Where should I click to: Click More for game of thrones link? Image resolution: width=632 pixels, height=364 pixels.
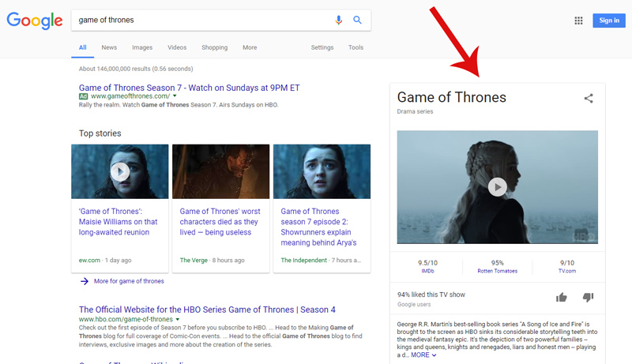coord(129,281)
